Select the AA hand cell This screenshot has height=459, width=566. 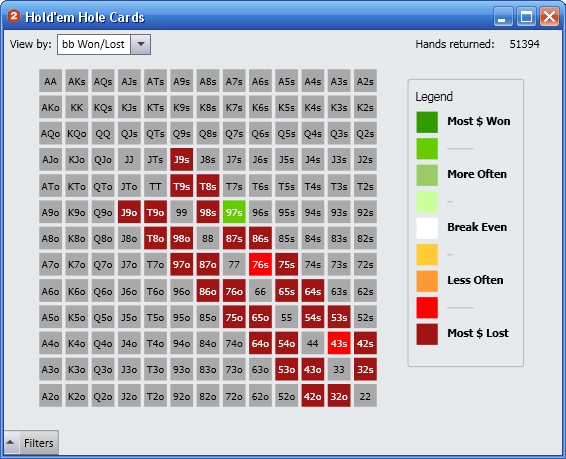(51, 81)
